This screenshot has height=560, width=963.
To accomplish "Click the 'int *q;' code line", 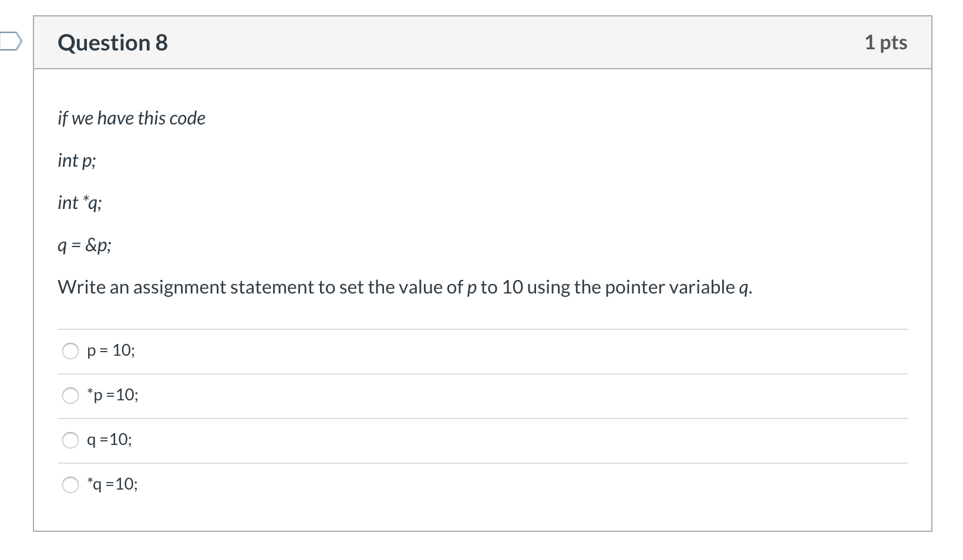I will [79, 203].
